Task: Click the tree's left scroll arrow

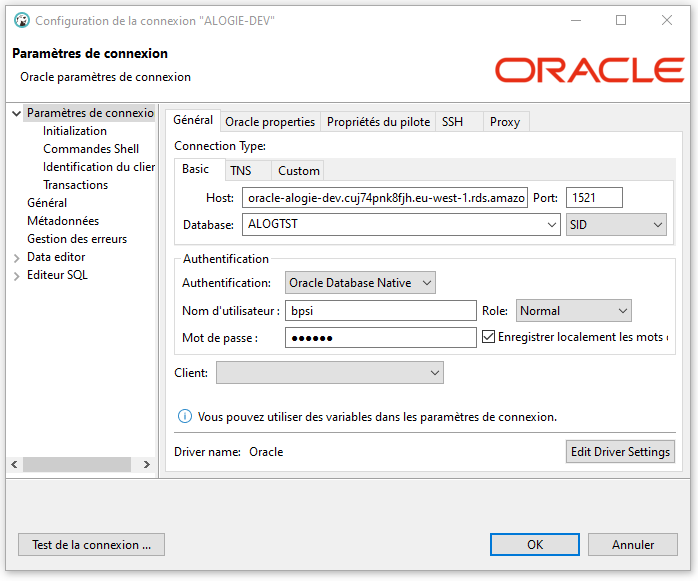Action: pyautogui.click(x=14, y=464)
